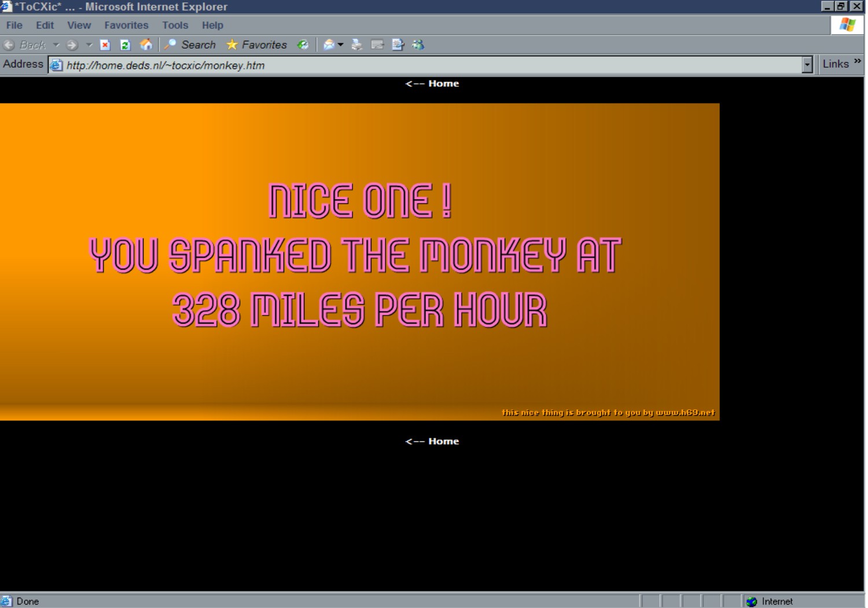Open the Favorites pane with the star button
This screenshot has height=608, width=868.
click(256, 45)
